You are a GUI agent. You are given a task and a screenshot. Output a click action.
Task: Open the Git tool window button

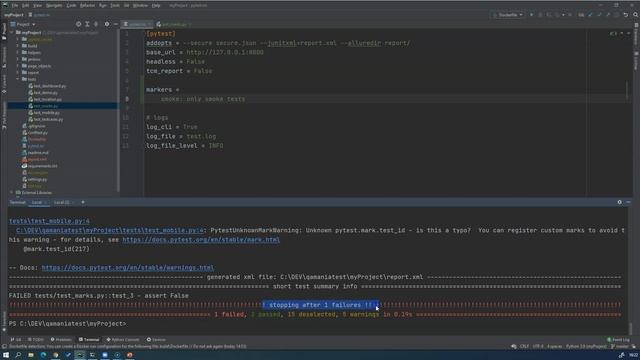(x=16, y=340)
